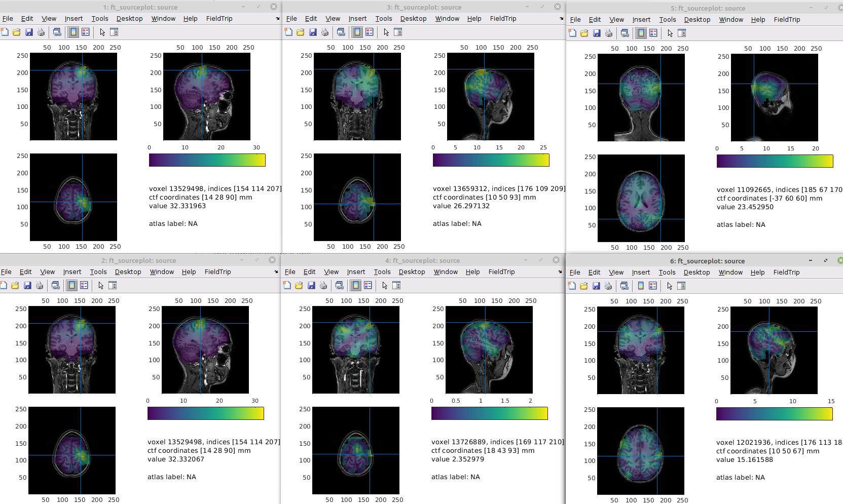Click New Figure icon in window 6

pos(572,286)
